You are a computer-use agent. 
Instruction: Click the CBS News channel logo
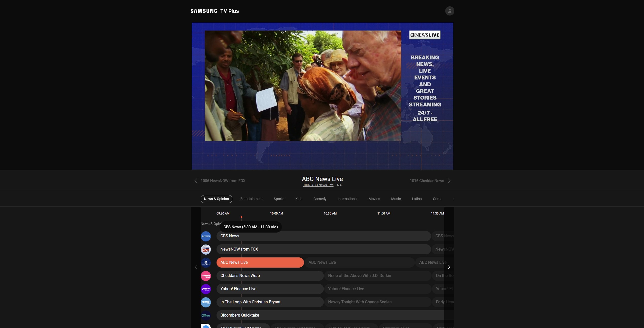[x=206, y=236]
